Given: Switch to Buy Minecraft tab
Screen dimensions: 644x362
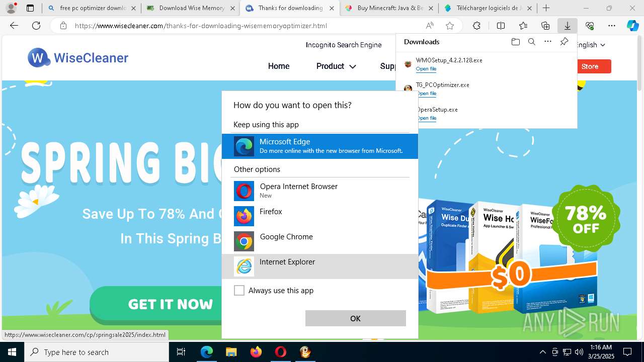Looking at the screenshot, I should pos(389,8).
